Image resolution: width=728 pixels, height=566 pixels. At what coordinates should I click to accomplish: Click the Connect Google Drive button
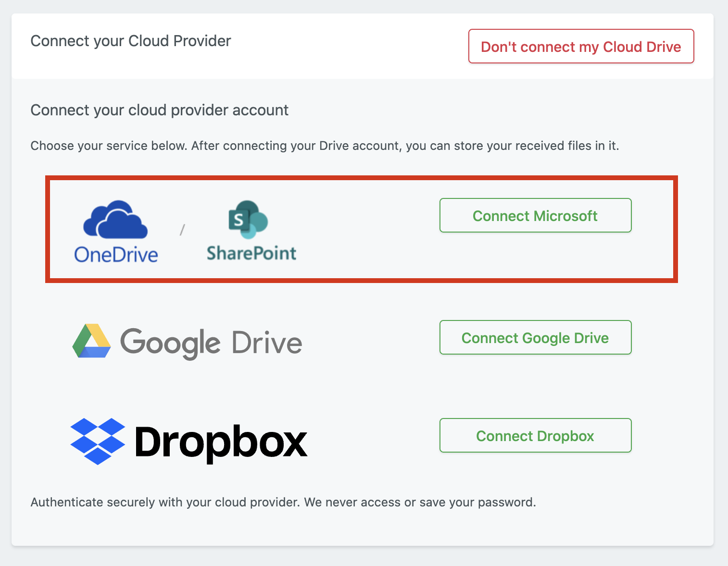pyautogui.click(x=535, y=337)
